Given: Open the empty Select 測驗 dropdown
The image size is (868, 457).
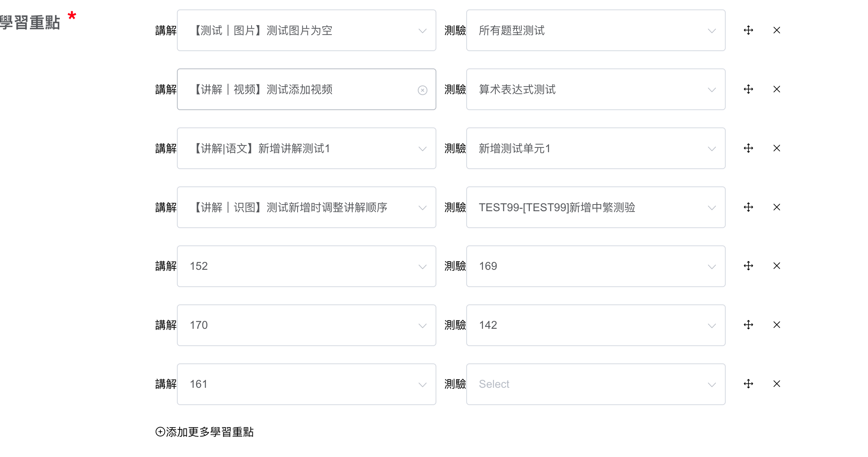Looking at the screenshot, I should click(x=596, y=384).
